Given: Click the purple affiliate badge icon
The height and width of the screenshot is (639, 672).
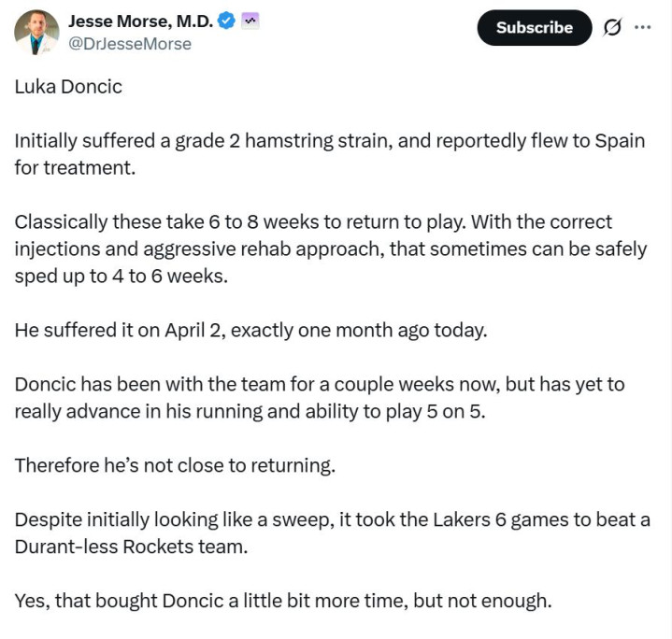Looking at the screenshot, I should pos(250,21).
